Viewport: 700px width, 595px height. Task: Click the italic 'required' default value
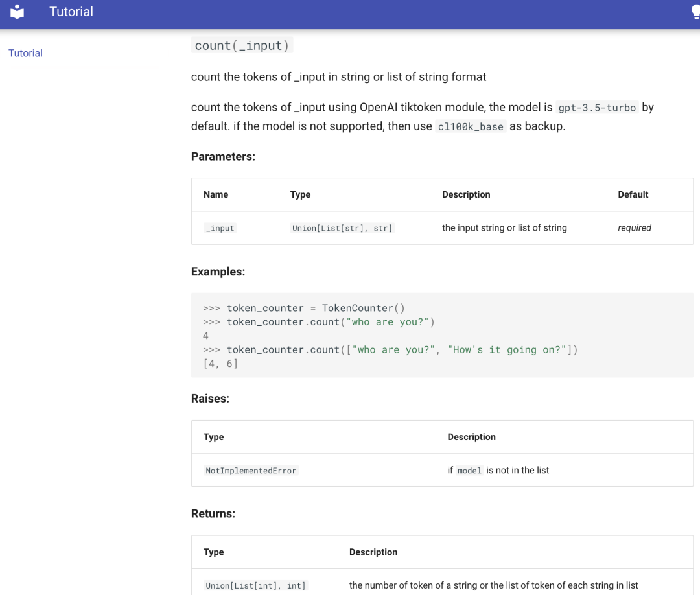pos(634,227)
